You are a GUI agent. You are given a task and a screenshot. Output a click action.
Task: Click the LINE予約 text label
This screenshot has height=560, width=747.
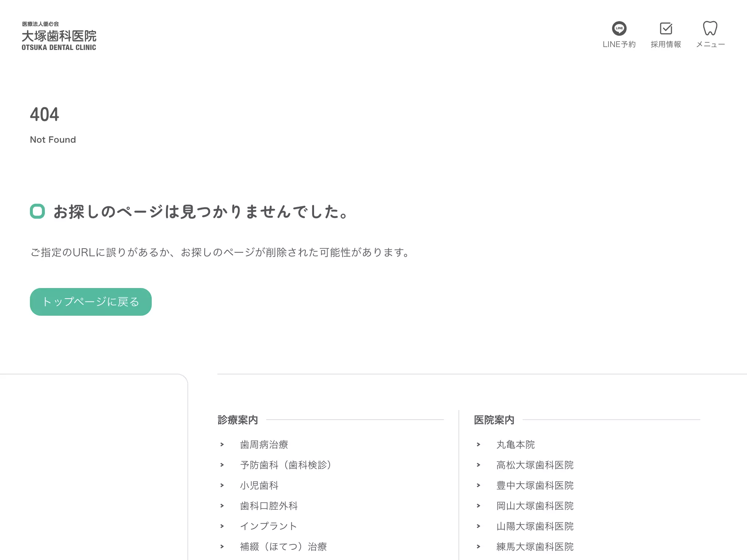pos(619,44)
